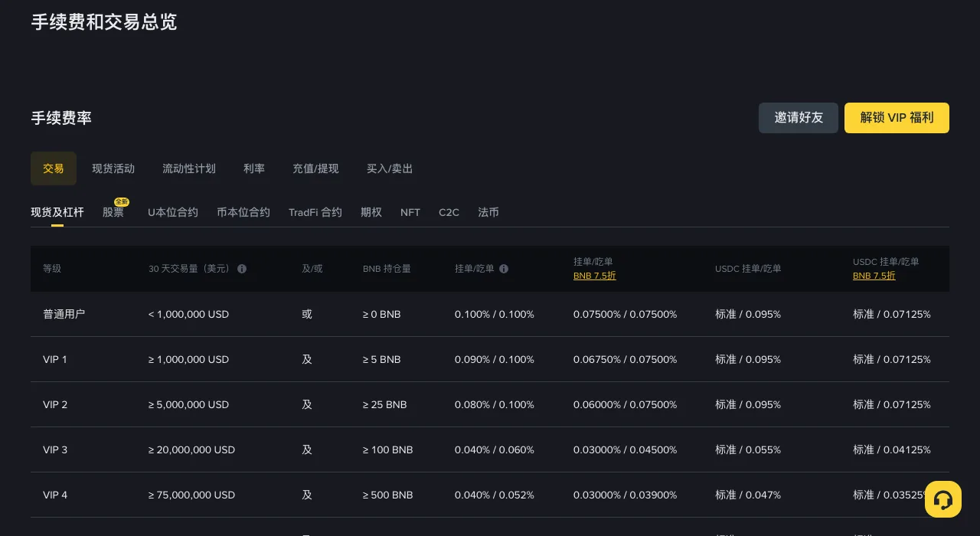Click the ≥ 0 BNB holding cell
The height and width of the screenshot is (536, 980).
pos(382,314)
